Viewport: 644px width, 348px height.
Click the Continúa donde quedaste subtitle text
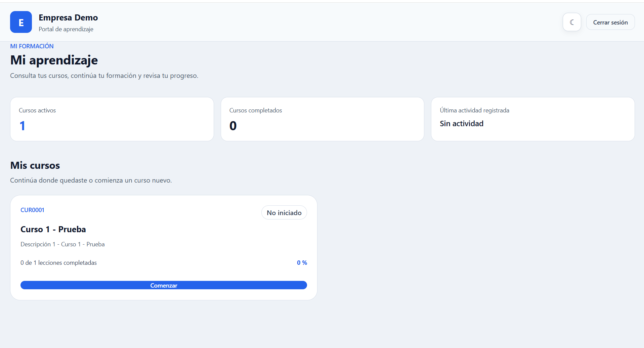(91, 180)
